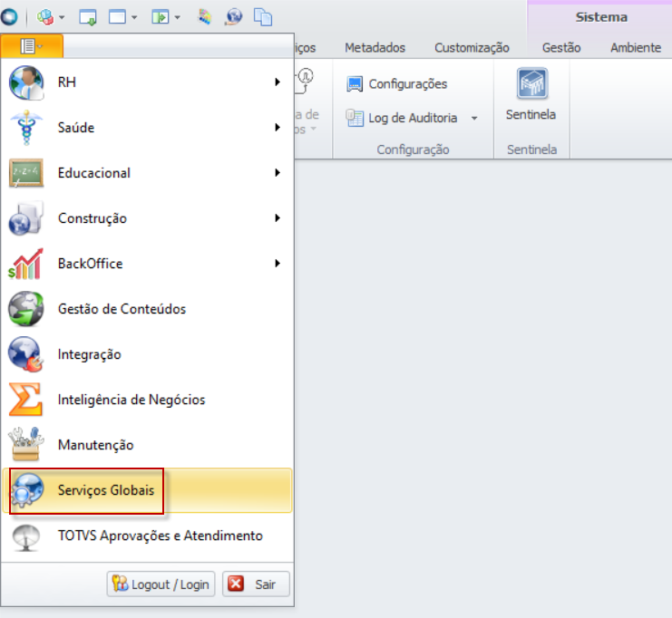This screenshot has width=672, height=618.
Task: Click the globe toolbar icon
Action: point(234,17)
